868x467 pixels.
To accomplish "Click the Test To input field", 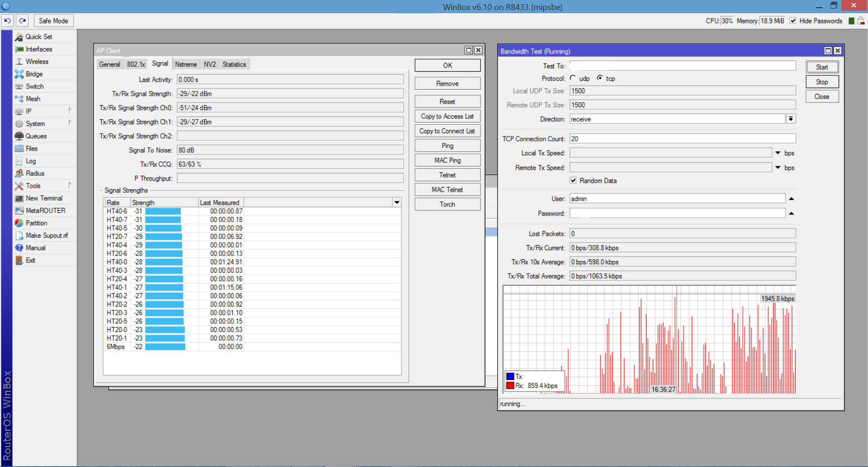I will (682, 66).
